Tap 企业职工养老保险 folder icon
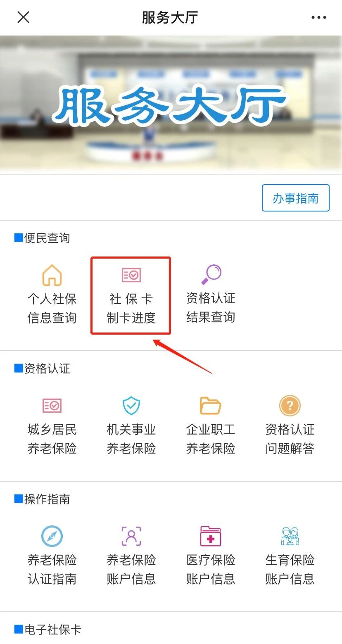The width and height of the screenshot is (342, 644). (x=211, y=406)
